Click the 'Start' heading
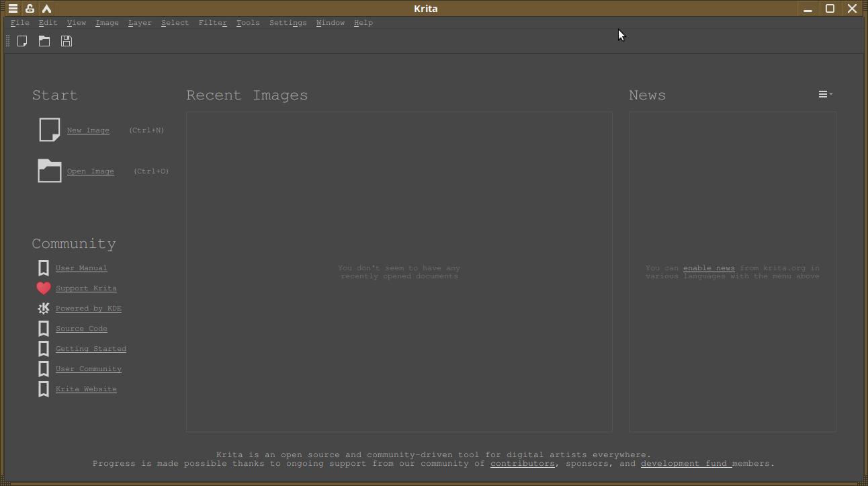Screen dimensions: 868x486 tap(55, 95)
